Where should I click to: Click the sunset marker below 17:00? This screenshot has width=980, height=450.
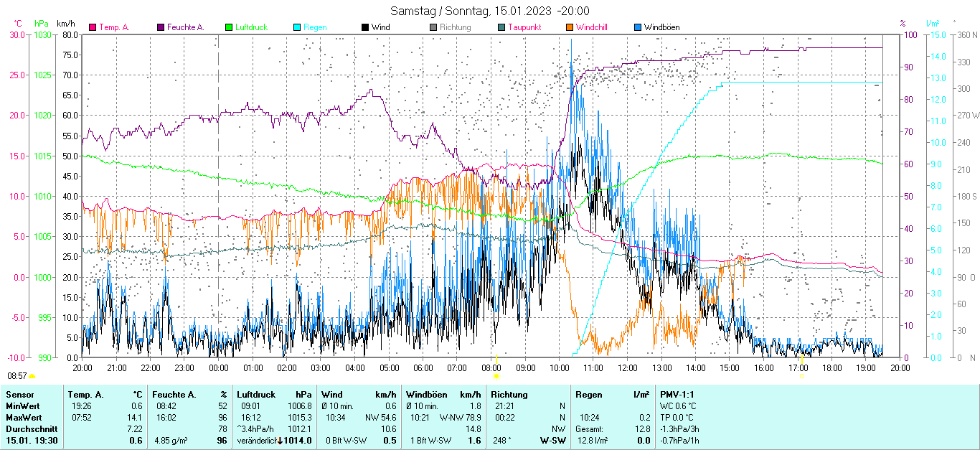pyautogui.click(x=802, y=375)
